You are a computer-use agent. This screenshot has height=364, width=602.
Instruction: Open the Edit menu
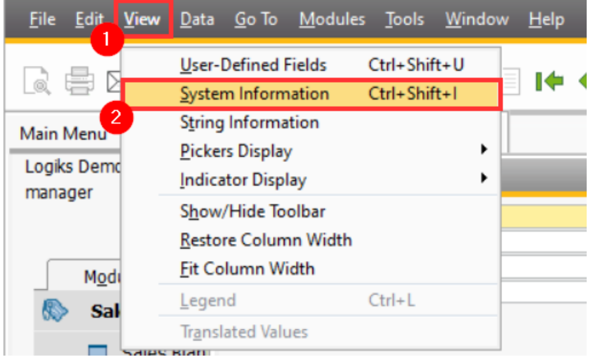89,20
